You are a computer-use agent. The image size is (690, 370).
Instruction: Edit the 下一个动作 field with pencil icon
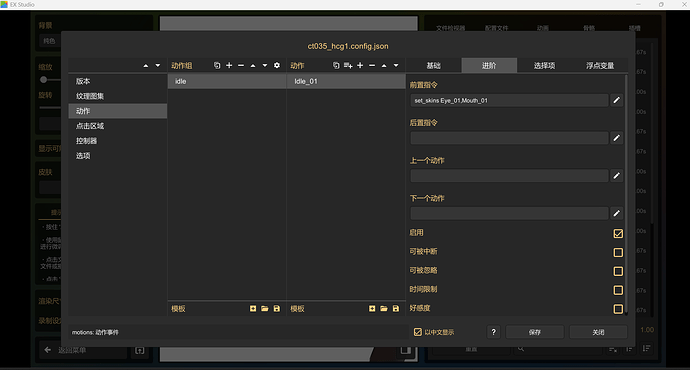pyautogui.click(x=617, y=213)
